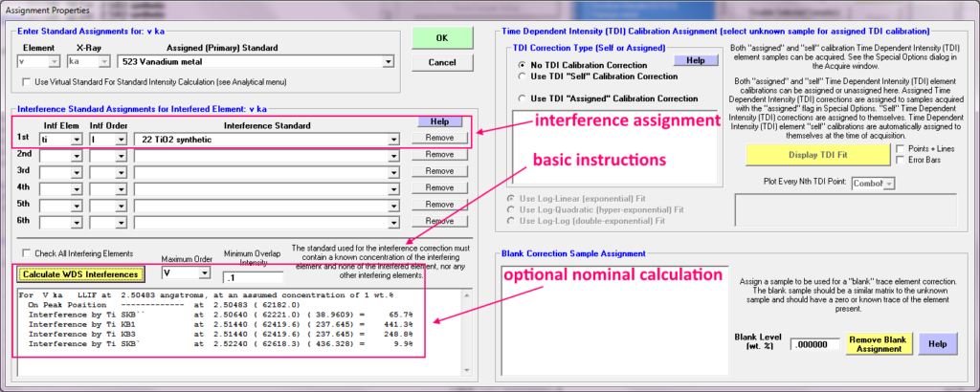Image resolution: width=980 pixels, height=392 pixels.
Task: Open 1st Interference Standard dropdown, 22 TiO2 synthetic
Action: pyautogui.click(x=393, y=140)
